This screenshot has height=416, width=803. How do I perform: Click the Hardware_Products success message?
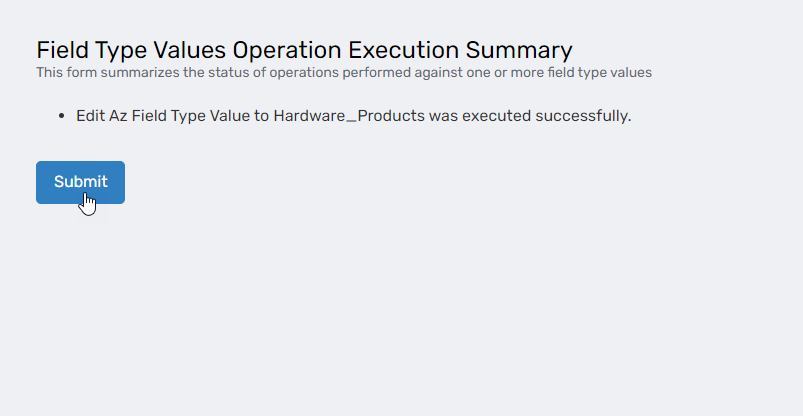[x=353, y=116]
